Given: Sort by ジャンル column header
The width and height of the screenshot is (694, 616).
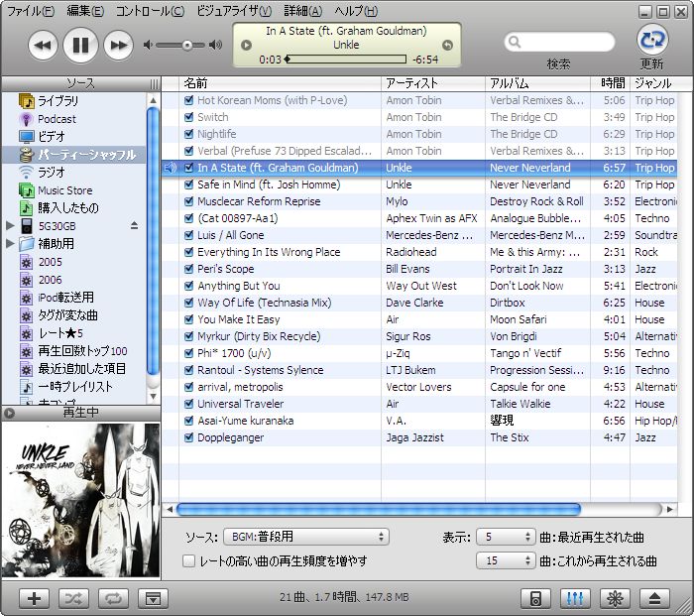Looking at the screenshot, I should point(654,83).
